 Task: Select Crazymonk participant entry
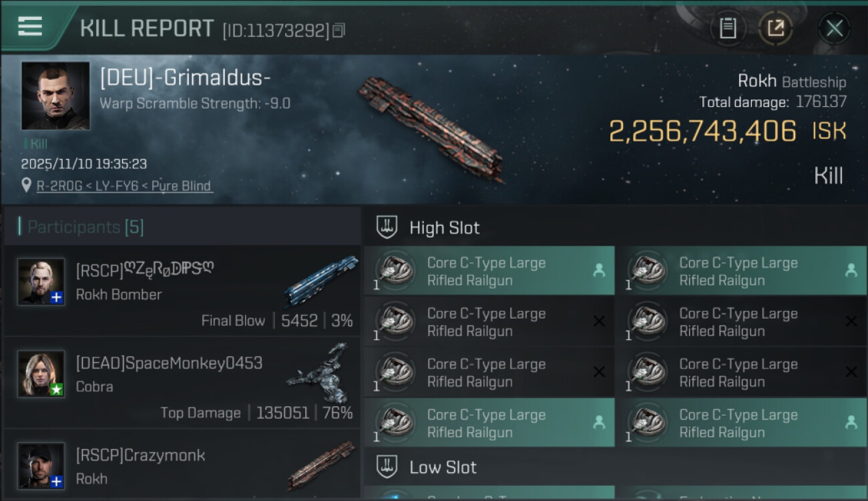182,466
